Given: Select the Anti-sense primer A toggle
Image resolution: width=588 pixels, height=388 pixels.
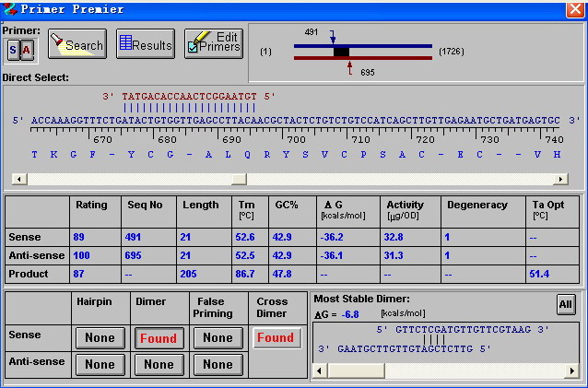Looking at the screenshot, I should 27,50.
